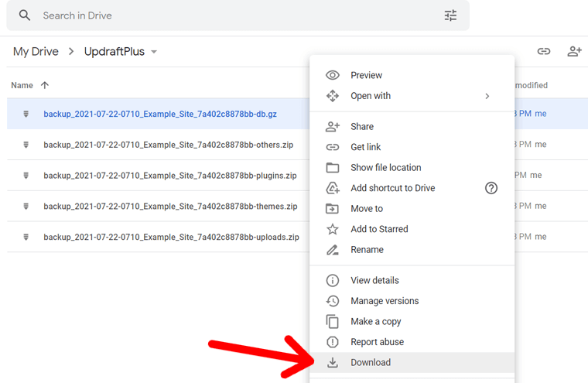Expand the UpdraftPlus folder dropdown arrow

tap(154, 52)
